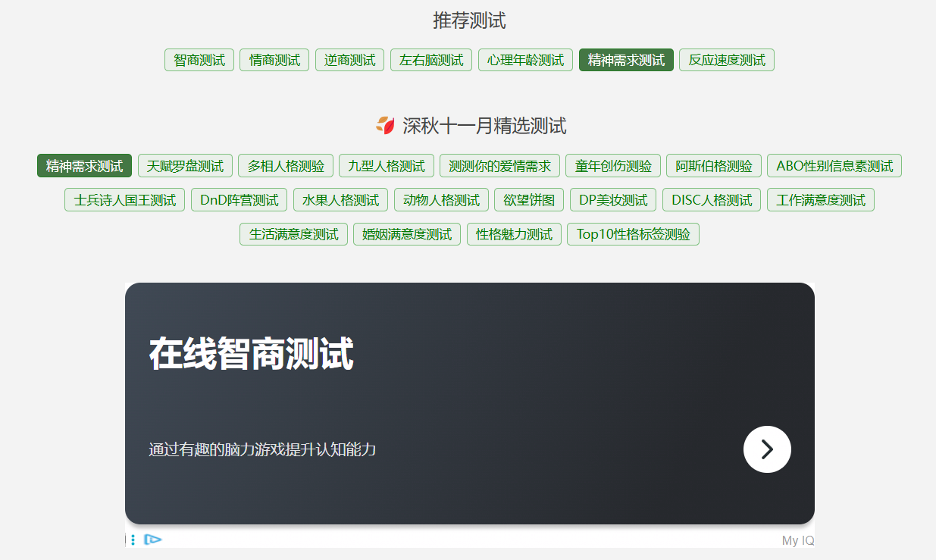Click the AdChoices triangle icon below the banner
Image resolution: width=936 pixels, height=560 pixels.
pyautogui.click(x=152, y=540)
